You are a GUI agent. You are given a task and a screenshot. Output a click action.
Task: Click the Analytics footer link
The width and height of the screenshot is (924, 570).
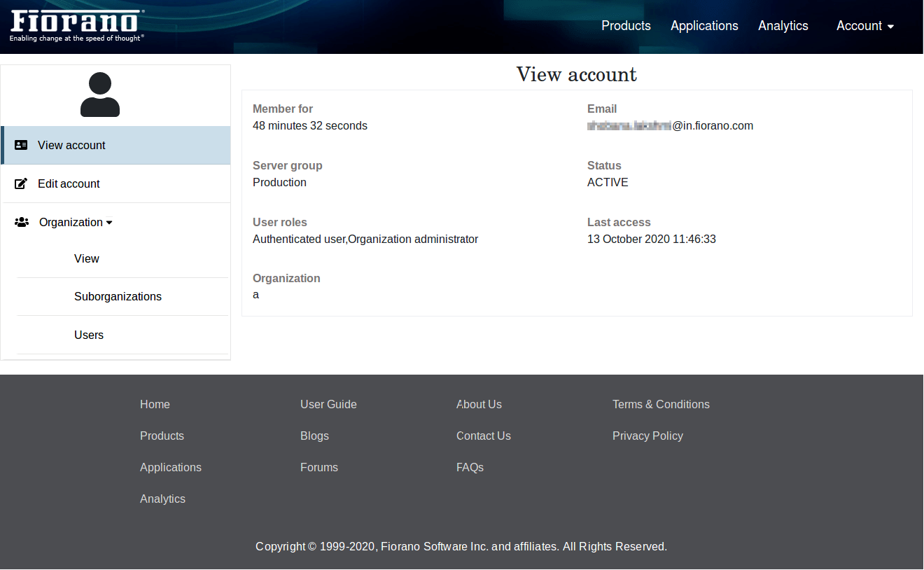pyautogui.click(x=162, y=499)
